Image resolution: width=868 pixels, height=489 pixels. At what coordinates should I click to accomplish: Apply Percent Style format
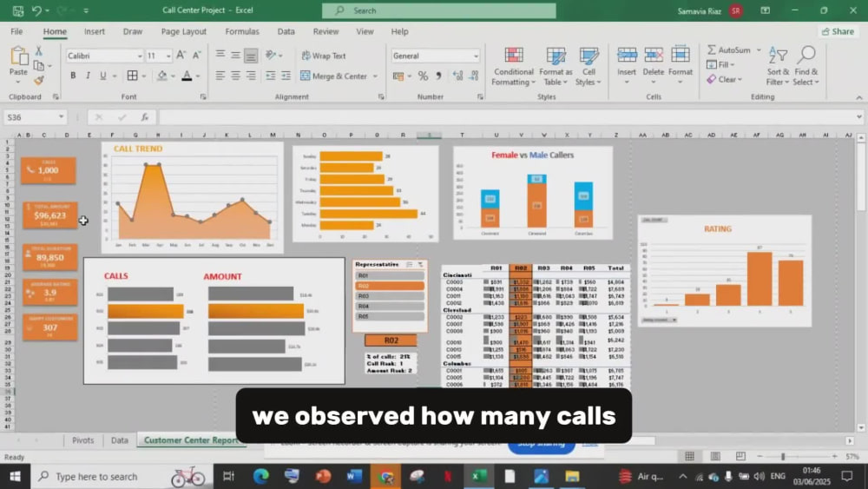[x=423, y=76]
